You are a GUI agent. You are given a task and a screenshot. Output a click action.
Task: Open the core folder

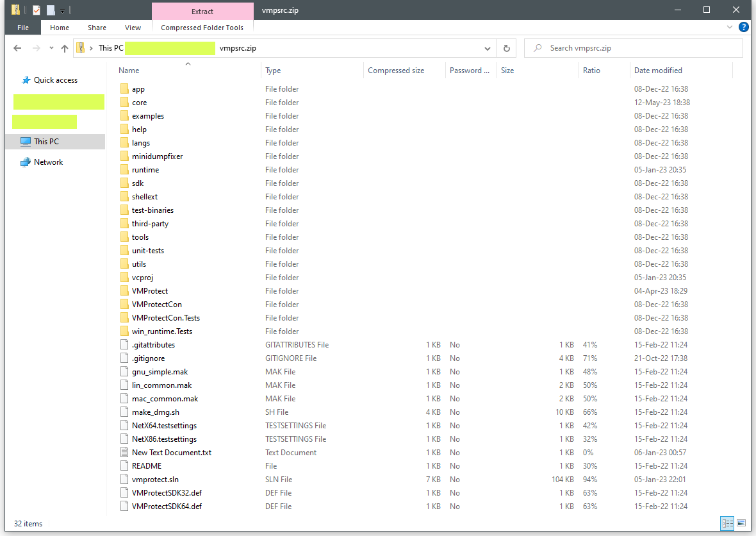pos(138,102)
